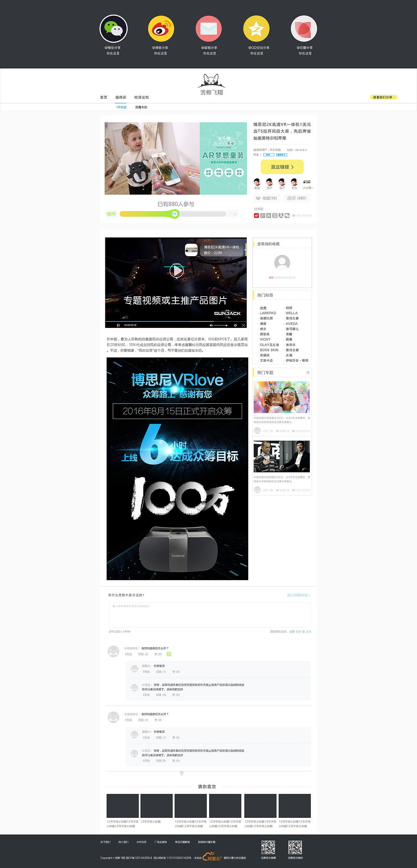Click the video progress bar
The height and width of the screenshot is (868, 417).
(176, 321)
